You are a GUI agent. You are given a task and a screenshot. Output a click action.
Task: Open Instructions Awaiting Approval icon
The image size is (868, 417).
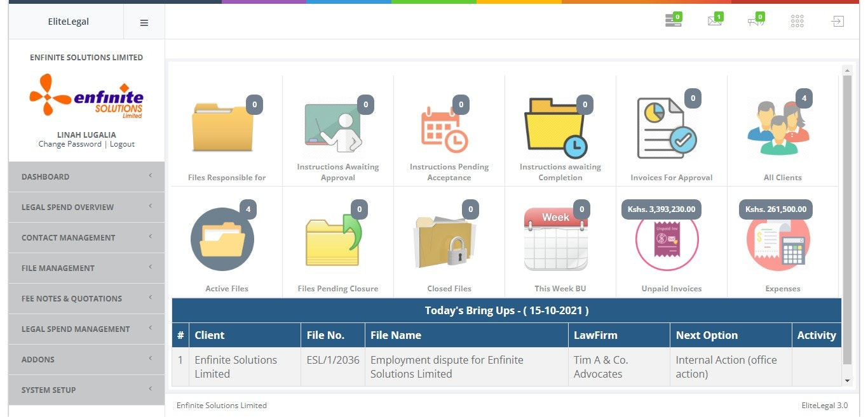point(332,128)
